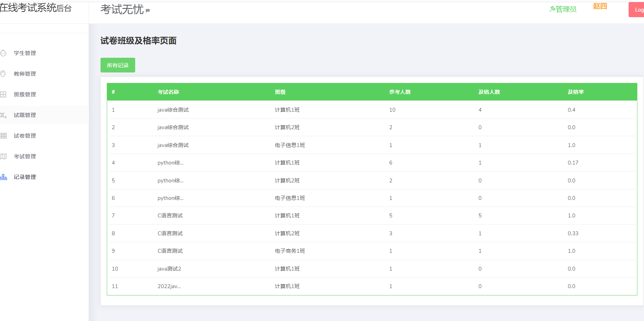The height and width of the screenshot is (321, 644).
Task: Click the 考试名称 column header
Action: click(x=168, y=92)
